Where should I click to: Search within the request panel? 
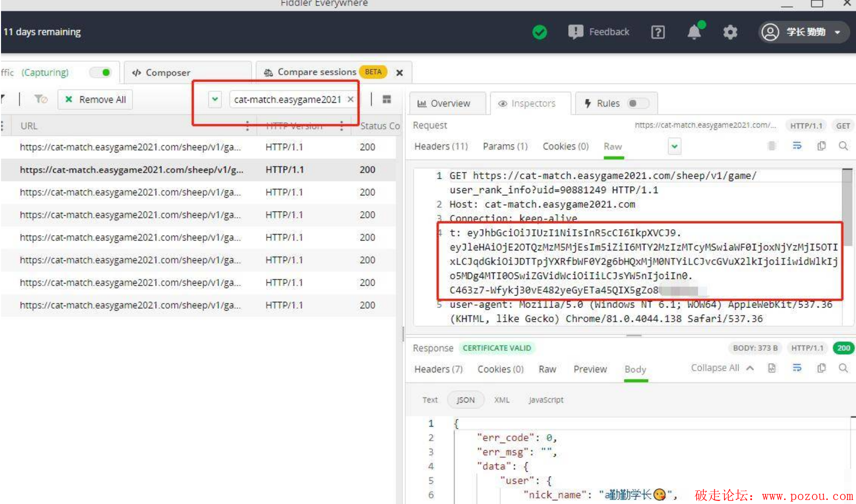coord(843,146)
